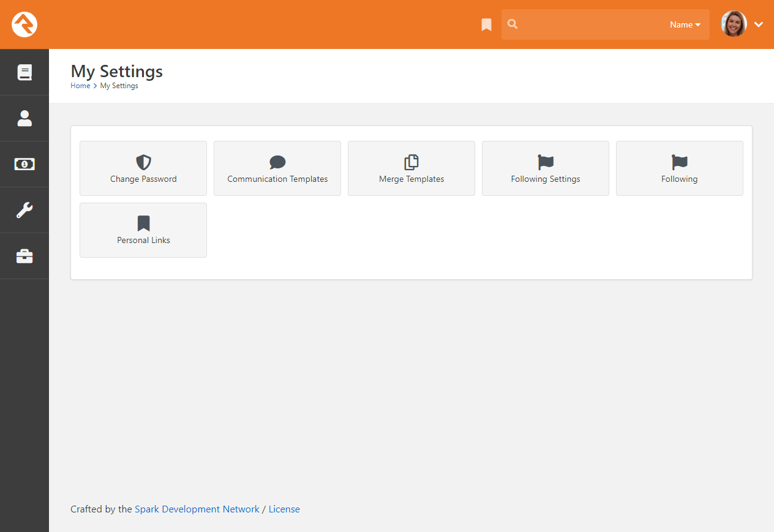
Task: Click the bookmark icon above Personal Links
Action: (x=143, y=223)
